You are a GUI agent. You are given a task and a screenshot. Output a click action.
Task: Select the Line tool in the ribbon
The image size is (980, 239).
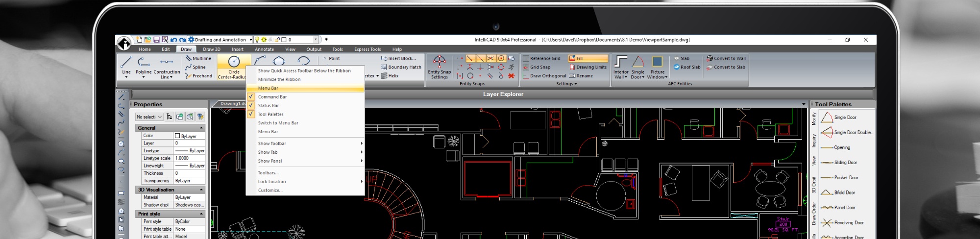click(x=126, y=67)
